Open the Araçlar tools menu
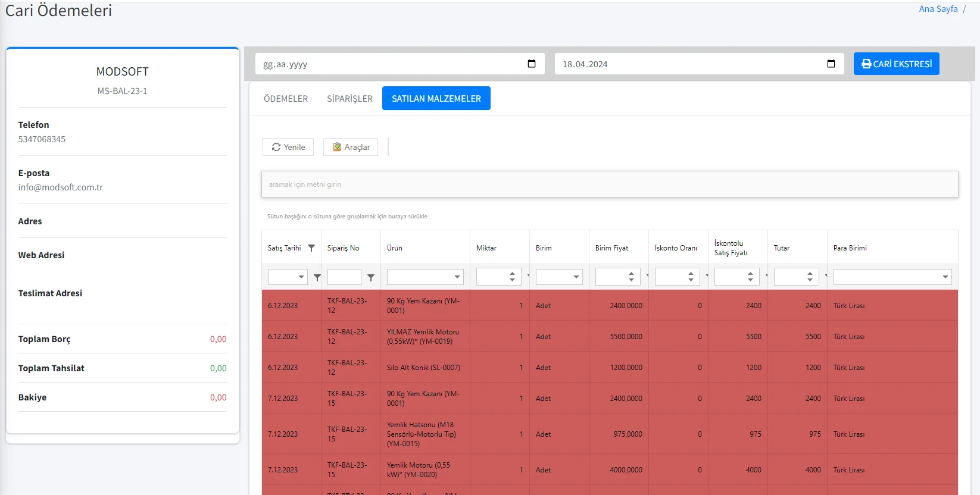This screenshot has width=980, height=495. coord(351,147)
